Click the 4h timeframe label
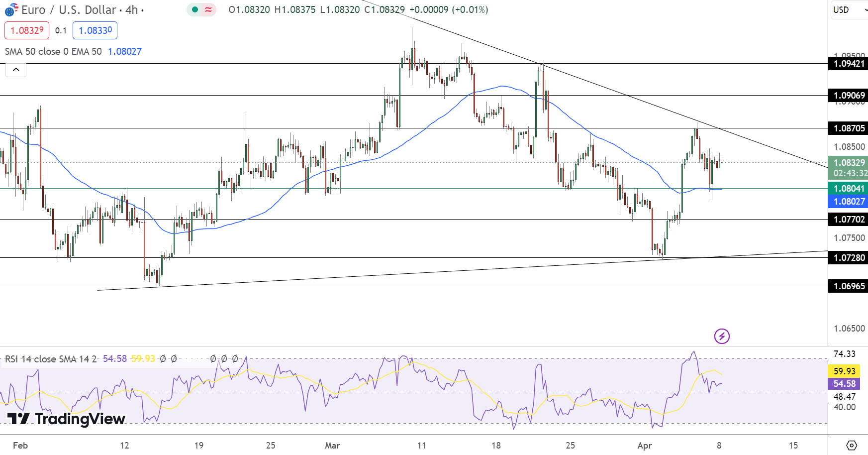This screenshot has width=868, height=455. (131, 9)
